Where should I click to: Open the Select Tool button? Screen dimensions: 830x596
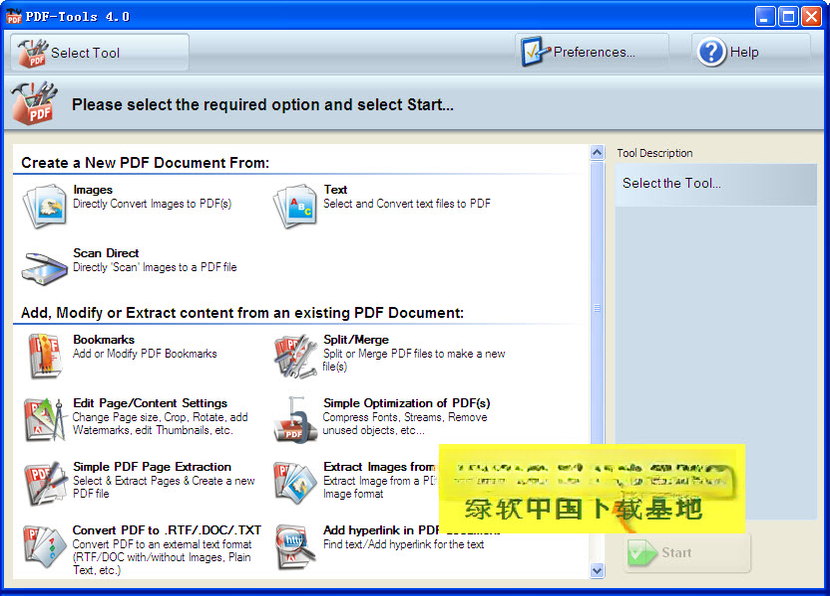pos(100,52)
